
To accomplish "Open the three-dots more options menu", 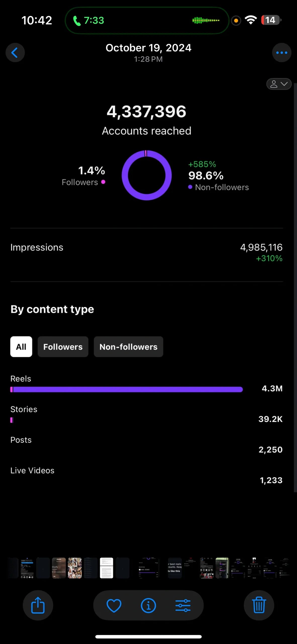I will click(281, 53).
